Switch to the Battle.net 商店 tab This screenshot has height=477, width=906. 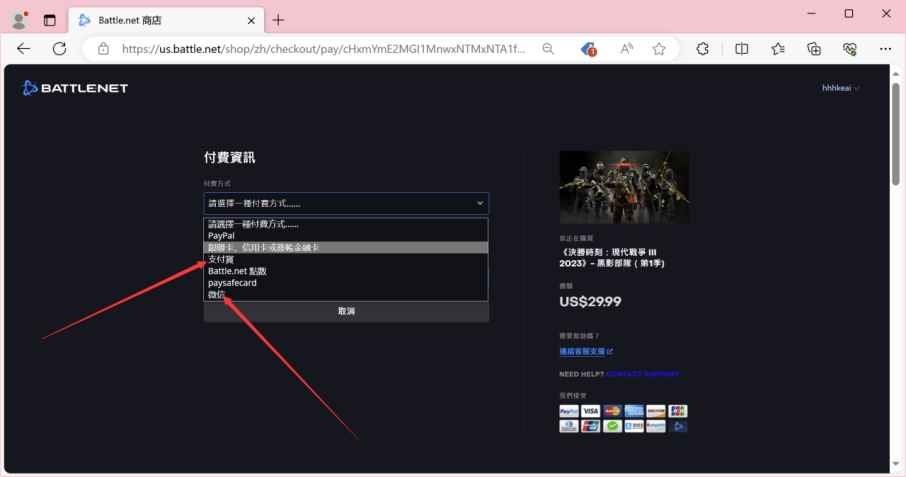coord(166,20)
